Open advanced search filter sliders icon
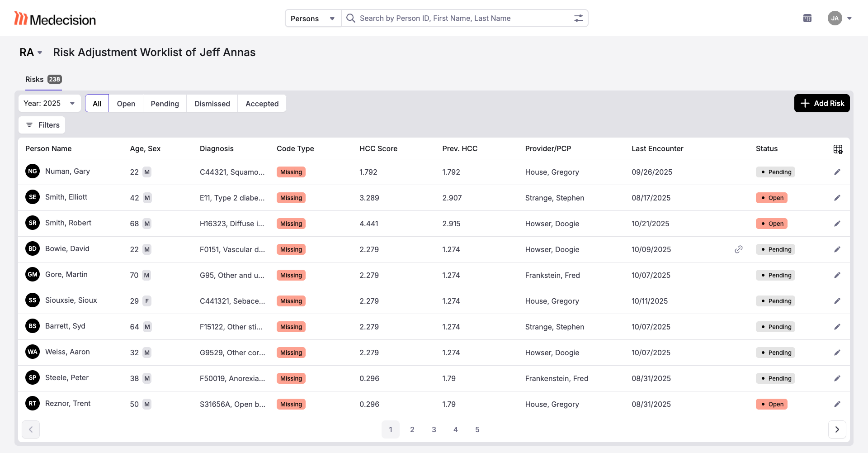Viewport: 868px width, 453px height. click(x=578, y=18)
